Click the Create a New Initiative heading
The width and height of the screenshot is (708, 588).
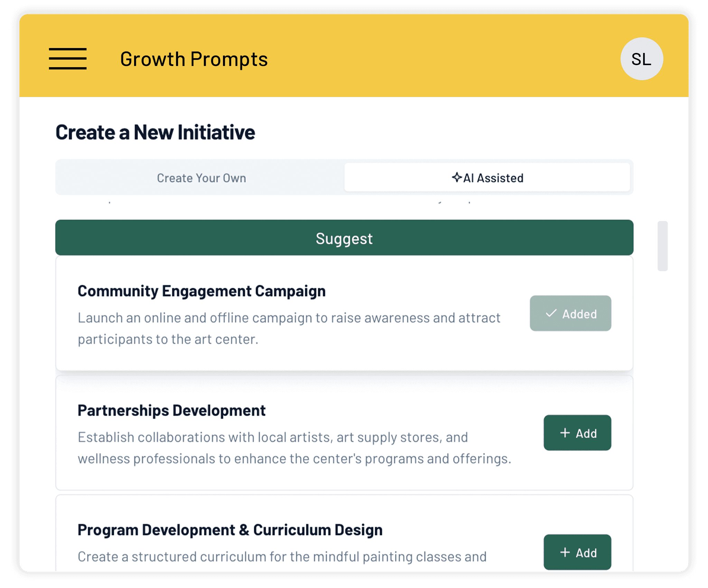155,132
